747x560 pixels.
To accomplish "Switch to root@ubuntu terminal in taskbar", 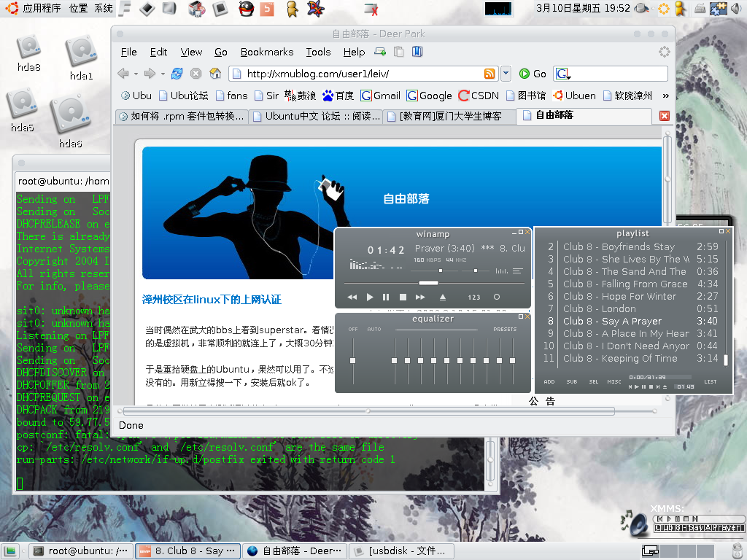I will (x=80, y=551).
